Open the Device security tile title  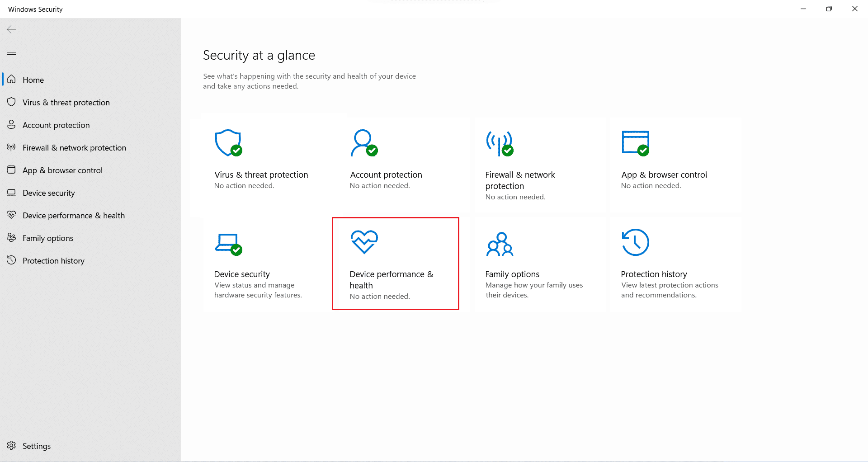pyautogui.click(x=242, y=274)
